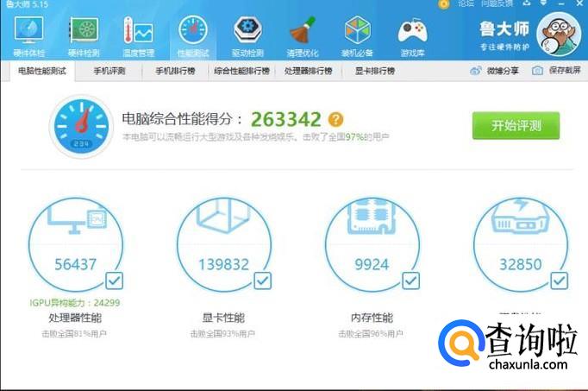588x391 pixels.
Task: Click 保存截屏 to save a screenshot
Action: click(x=556, y=71)
